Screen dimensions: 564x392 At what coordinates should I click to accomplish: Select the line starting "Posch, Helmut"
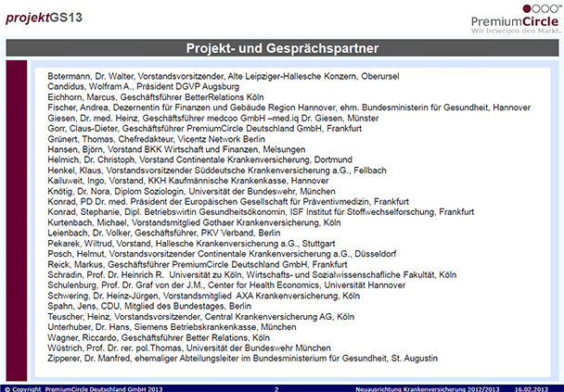[x=222, y=254]
